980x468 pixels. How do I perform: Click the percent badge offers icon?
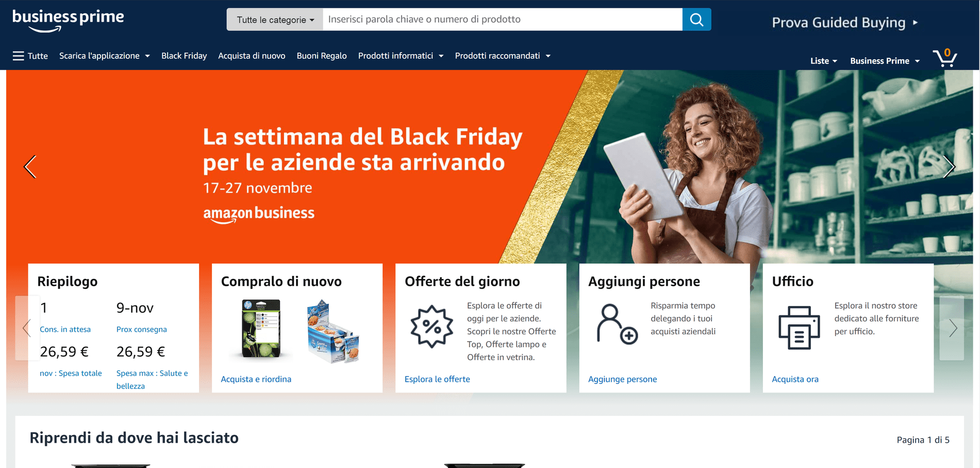pos(432,327)
